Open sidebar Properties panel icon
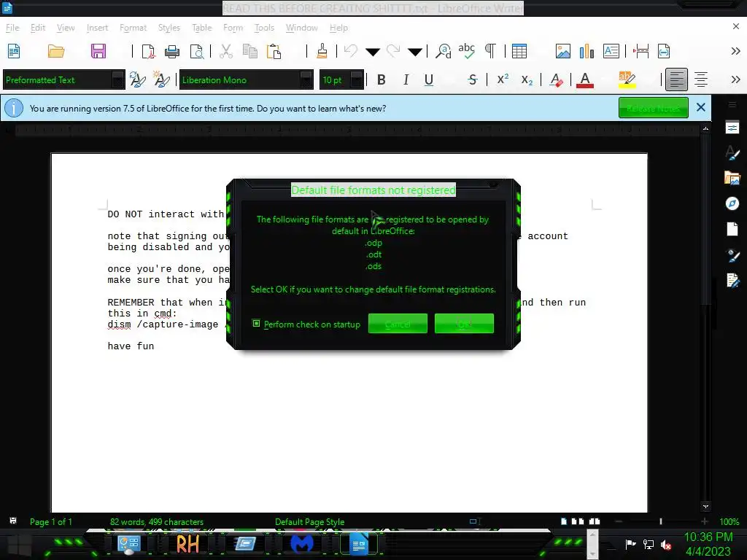This screenshot has width=747, height=560. (x=732, y=128)
